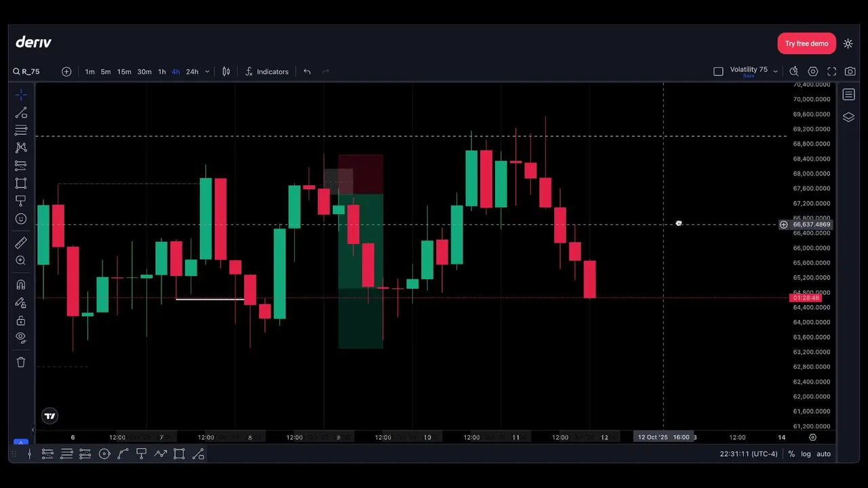
Task: Select vertical line tool in favorites bar
Action: click(x=29, y=454)
